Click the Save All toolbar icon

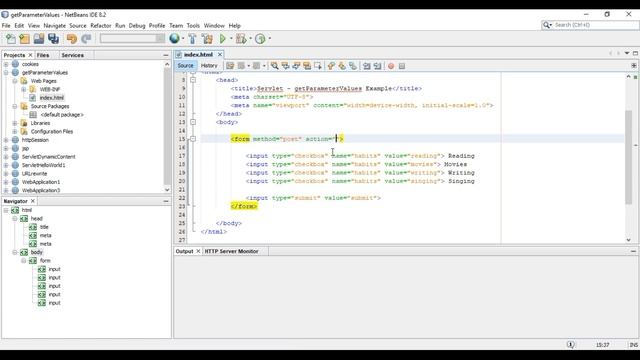pyautogui.click(x=53, y=39)
